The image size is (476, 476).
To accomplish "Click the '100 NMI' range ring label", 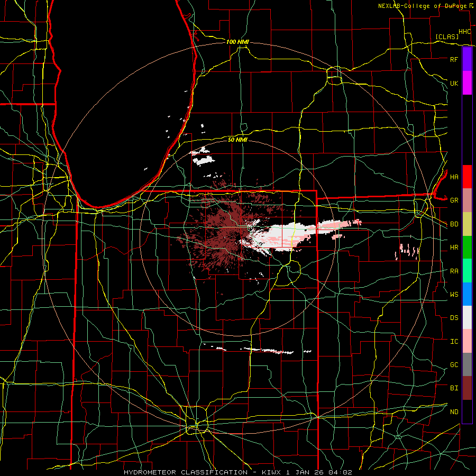I will pos(237,42).
